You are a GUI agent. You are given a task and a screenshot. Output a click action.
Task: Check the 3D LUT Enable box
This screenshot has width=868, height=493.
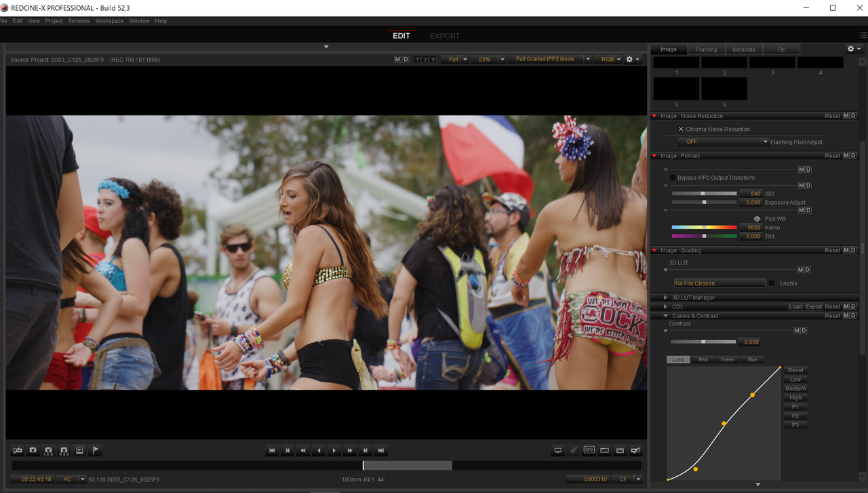[772, 283]
